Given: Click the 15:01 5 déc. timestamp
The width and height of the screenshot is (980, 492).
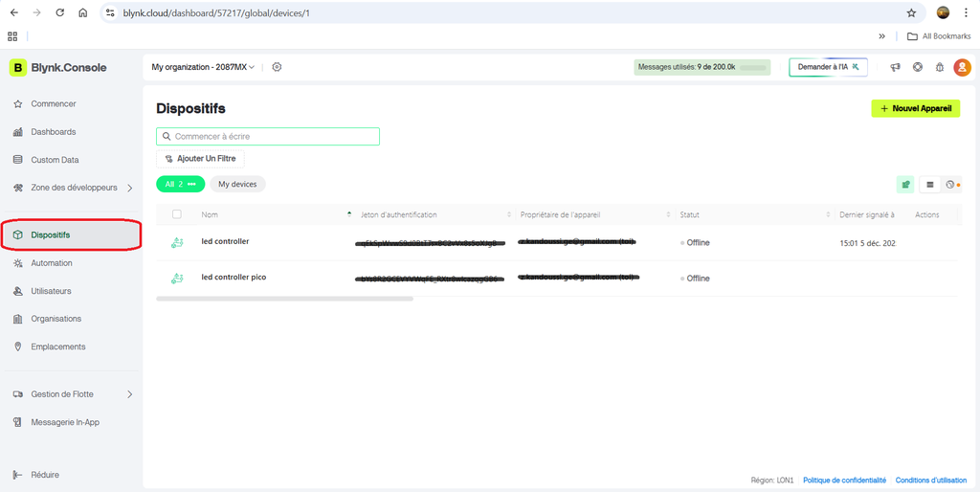Looking at the screenshot, I should click(868, 242).
